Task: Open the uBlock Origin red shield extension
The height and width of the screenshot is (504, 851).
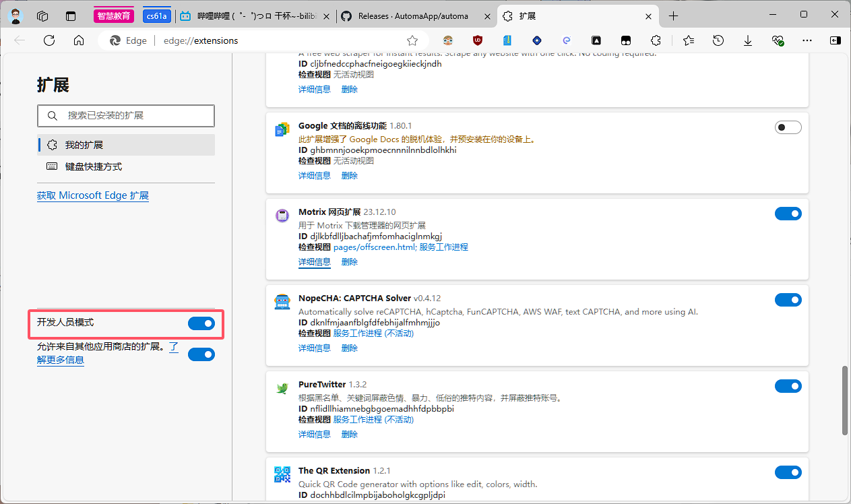Action: point(478,40)
